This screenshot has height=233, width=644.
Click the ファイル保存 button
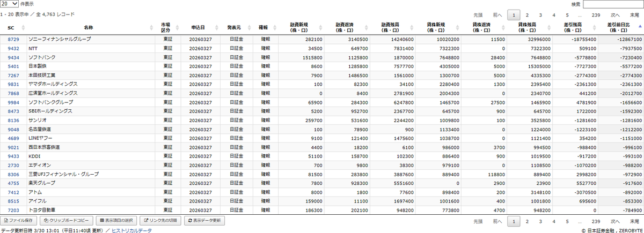[19, 221]
